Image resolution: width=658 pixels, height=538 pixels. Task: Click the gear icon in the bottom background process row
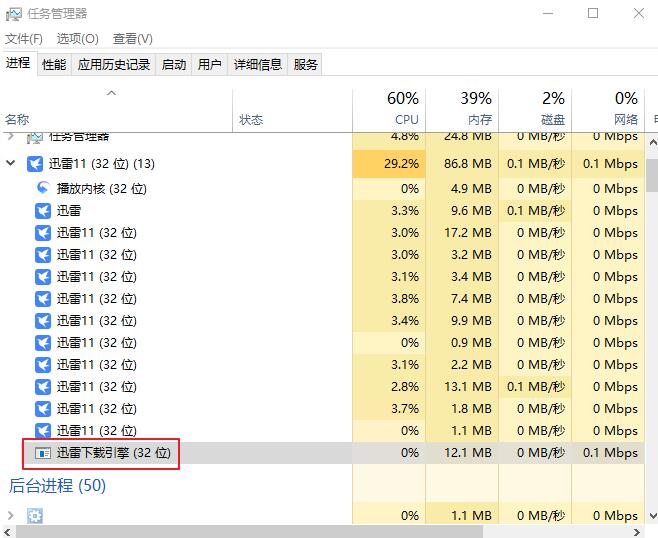35,516
